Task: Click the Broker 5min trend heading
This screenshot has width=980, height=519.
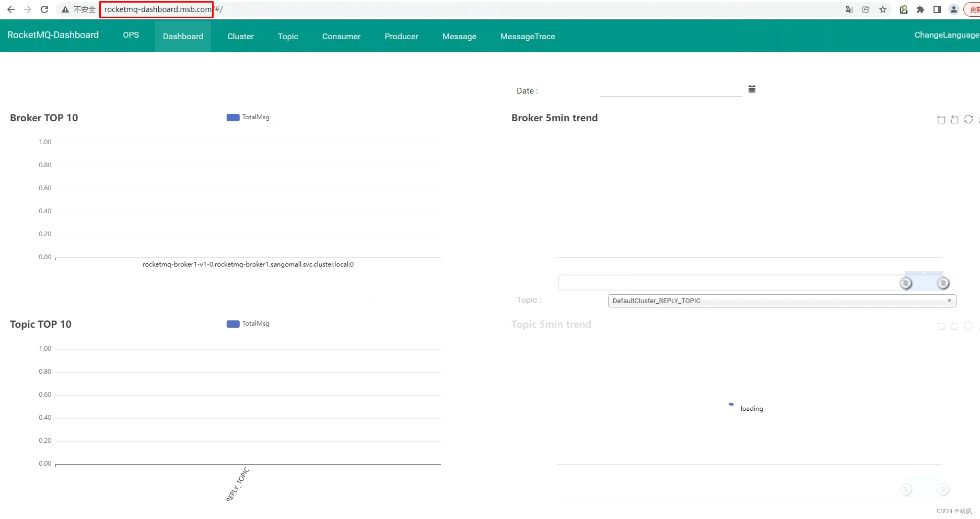Action: 554,118
